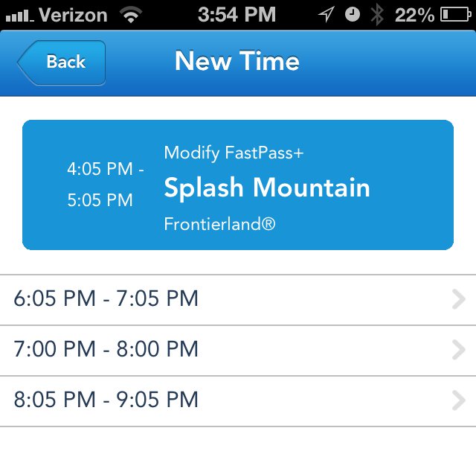Choose the 7:00 PM - 8:00 PM time slot
476x457 pixels.
238,351
